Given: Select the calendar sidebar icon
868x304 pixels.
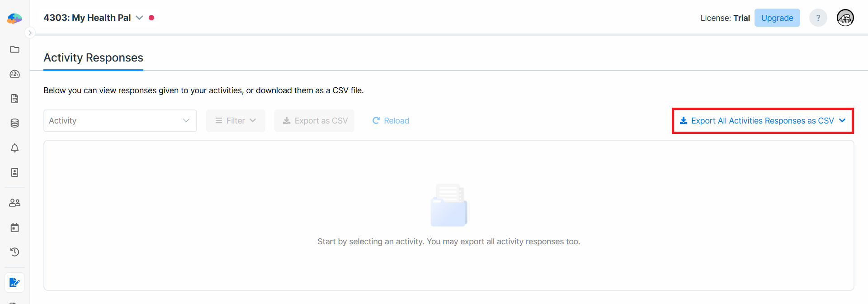Looking at the screenshot, I should point(14,227).
